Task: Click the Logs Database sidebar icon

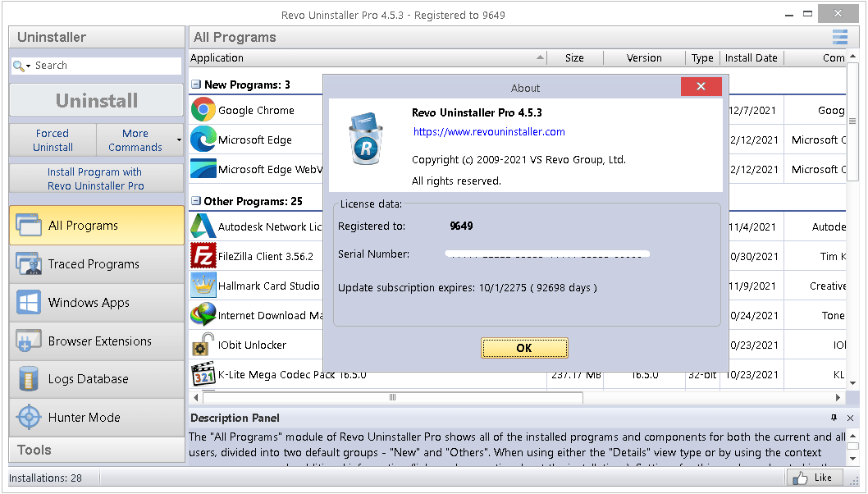Action: point(29,379)
